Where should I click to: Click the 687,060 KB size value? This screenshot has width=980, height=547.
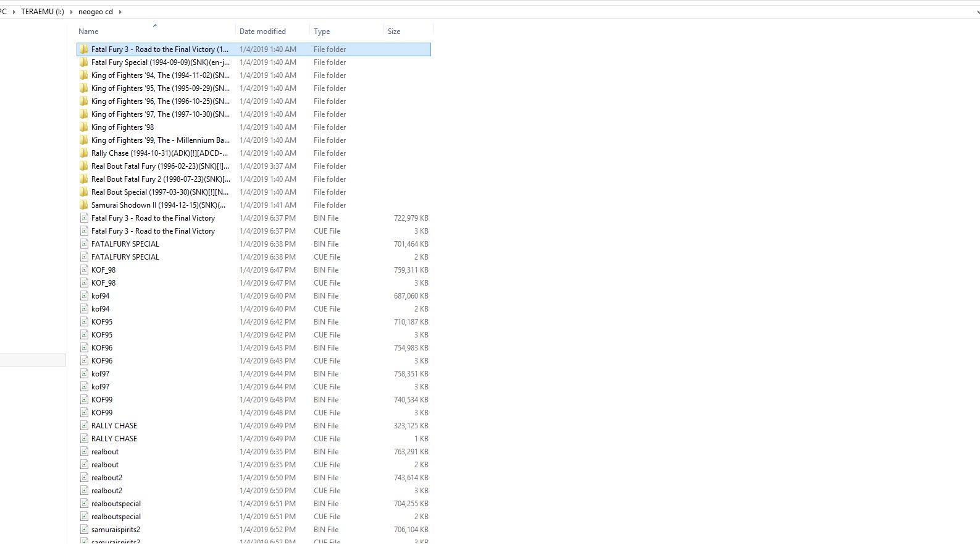(x=411, y=296)
